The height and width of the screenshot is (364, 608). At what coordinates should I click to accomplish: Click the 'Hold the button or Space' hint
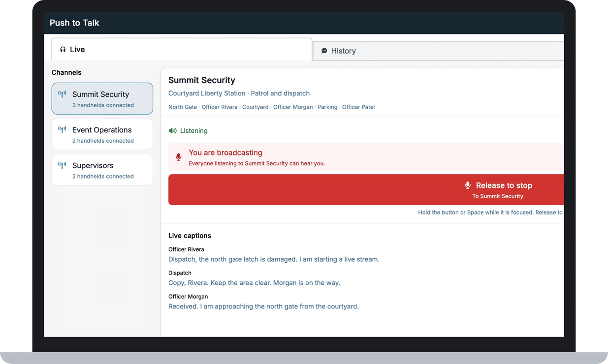pos(490,212)
